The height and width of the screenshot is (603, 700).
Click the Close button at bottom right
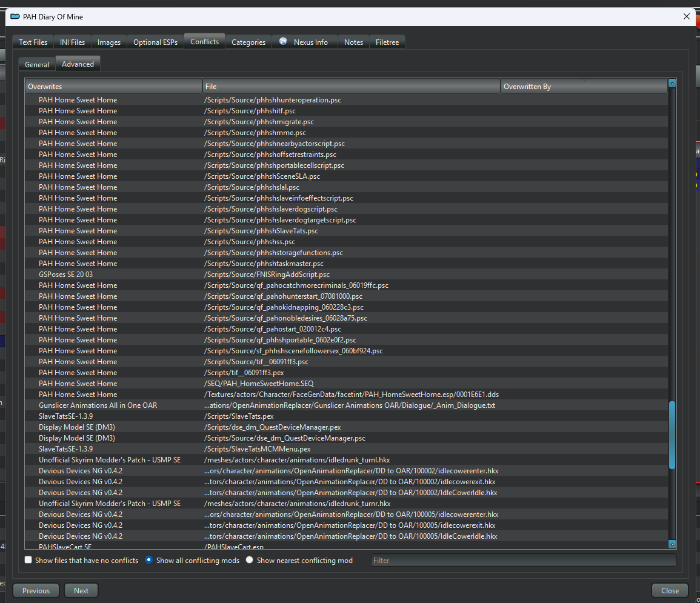click(x=670, y=590)
